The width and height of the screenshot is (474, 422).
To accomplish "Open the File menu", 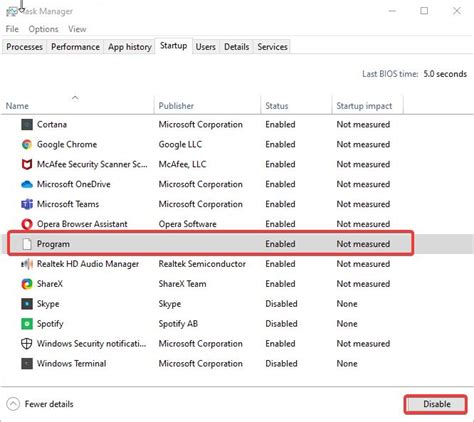I will click(12, 29).
